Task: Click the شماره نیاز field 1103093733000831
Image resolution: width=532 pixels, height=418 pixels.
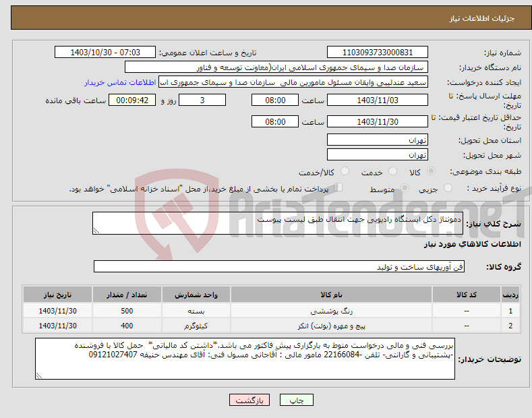Action: click(x=378, y=53)
